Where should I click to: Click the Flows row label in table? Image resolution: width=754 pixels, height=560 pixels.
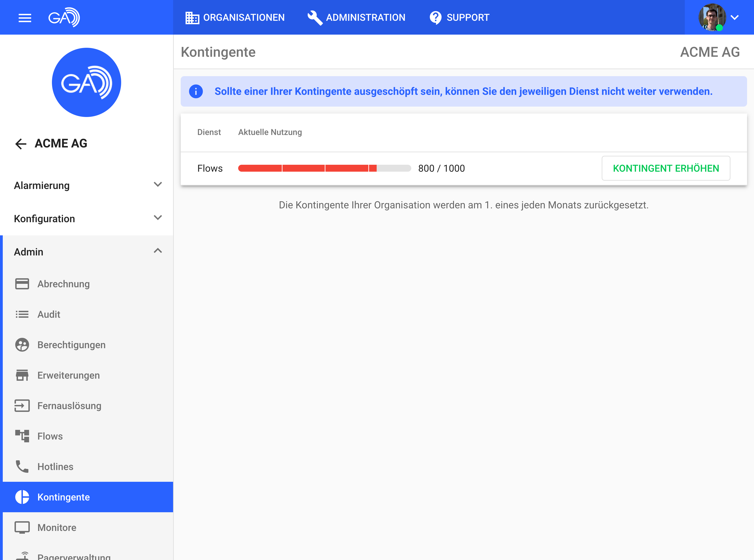(210, 168)
